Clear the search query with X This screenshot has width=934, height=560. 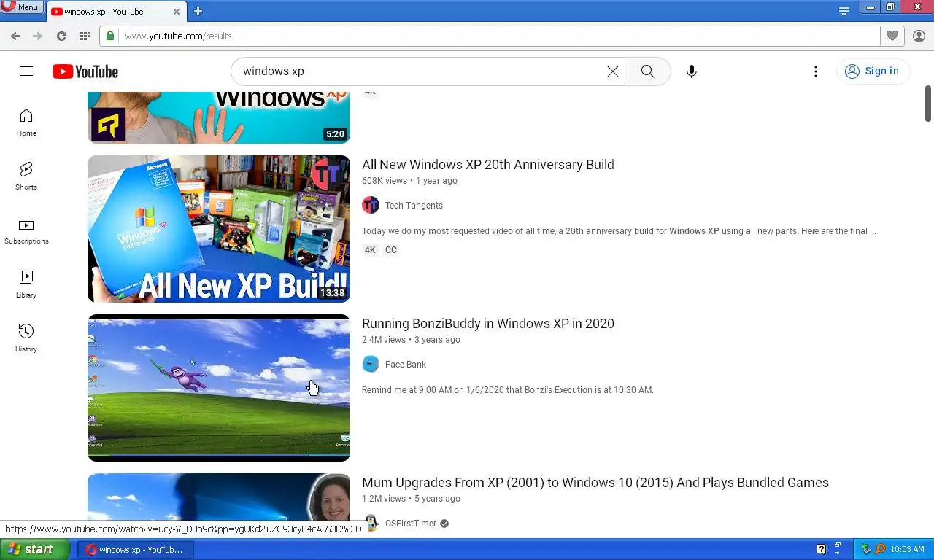(x=613, y=71)
